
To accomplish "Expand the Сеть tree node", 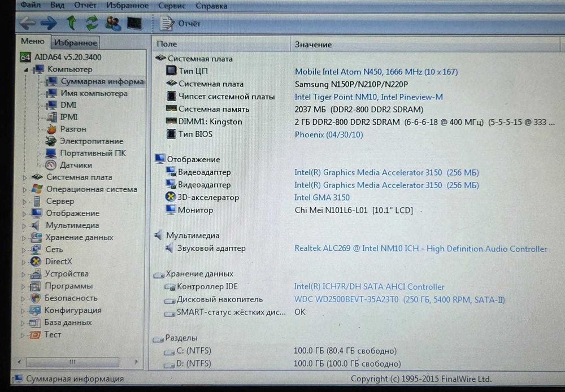I will 23,250.
